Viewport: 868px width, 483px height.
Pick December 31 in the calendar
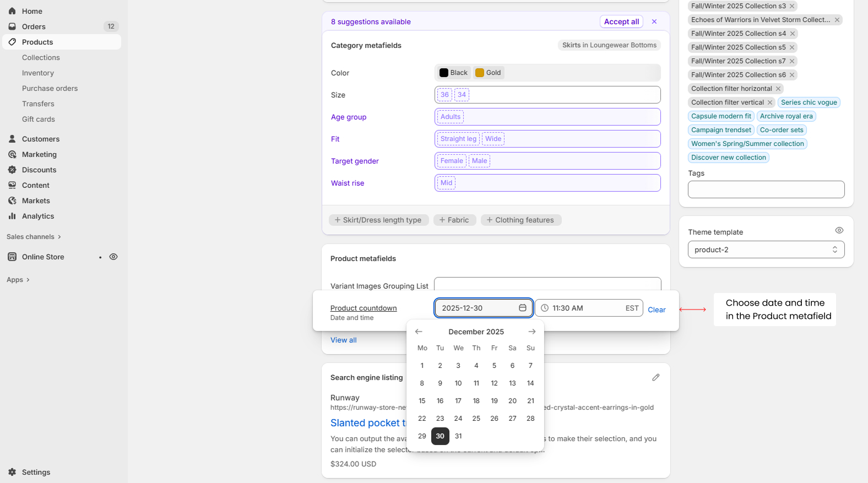(458, 436)
